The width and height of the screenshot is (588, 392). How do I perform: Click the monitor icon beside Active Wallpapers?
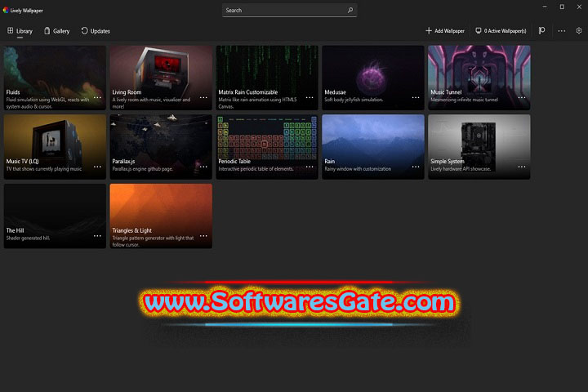point(478,31)
